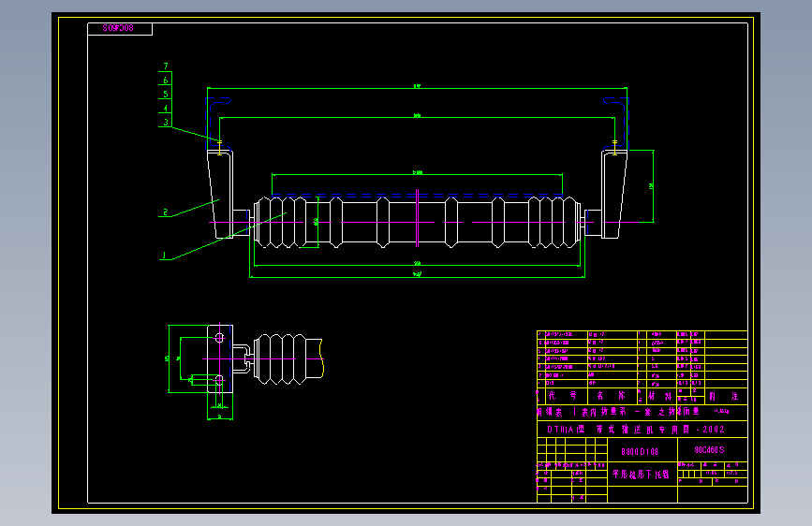Click part callout number 3
The image size is (812, 526).
click(x=166, y=123)
